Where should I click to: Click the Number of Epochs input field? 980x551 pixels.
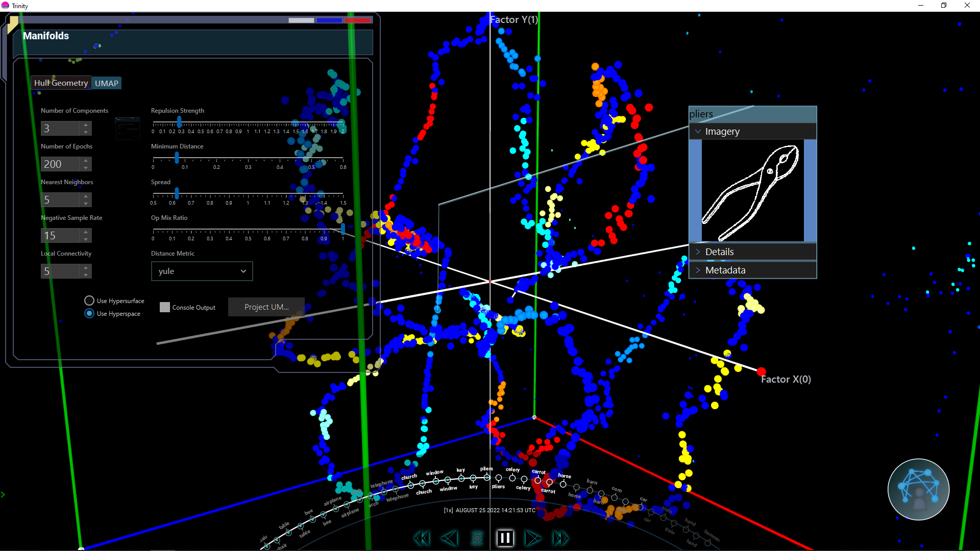coord(60,164)
